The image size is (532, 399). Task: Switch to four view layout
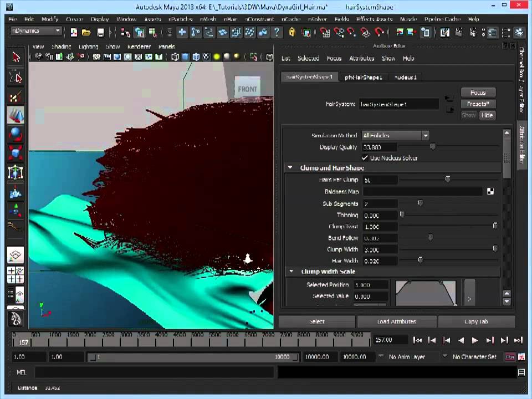click(x=16, y=274)
